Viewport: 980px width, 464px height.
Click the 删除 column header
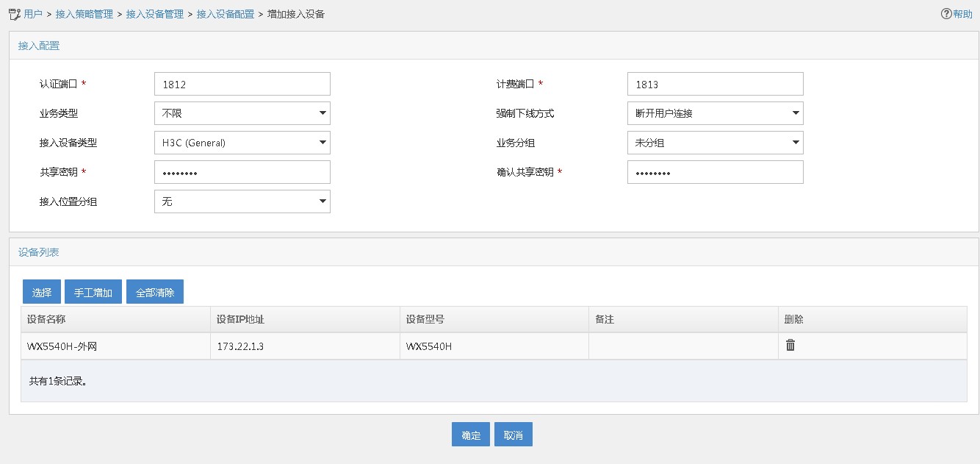click(x=873, y=319)
